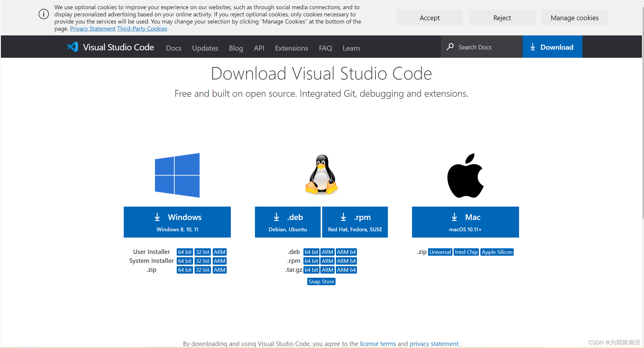644x348 pixels.
Task: Open the Extensions menu item
Action: pyautogui.click(x=292, y=48)
